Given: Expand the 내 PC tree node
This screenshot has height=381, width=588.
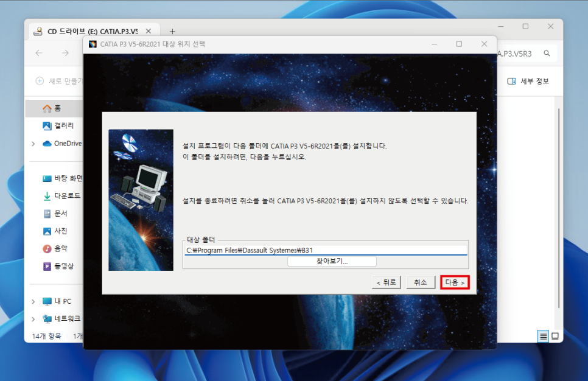Looking at the screenshot, I should tap(33, 301).
